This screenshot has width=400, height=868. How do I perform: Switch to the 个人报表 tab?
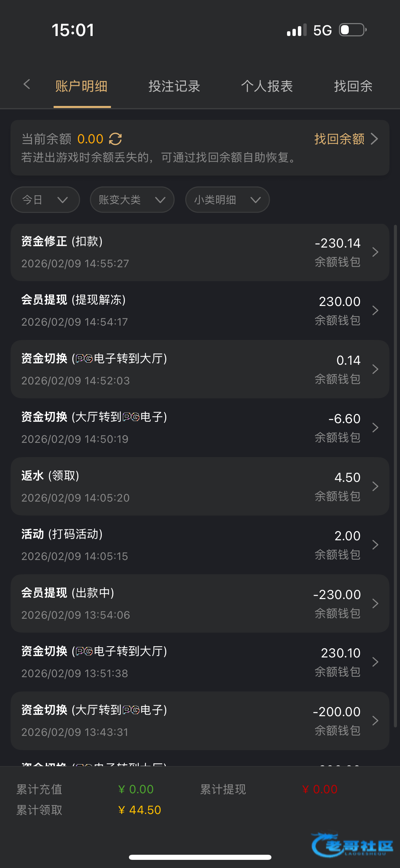[x=267, y=86]
